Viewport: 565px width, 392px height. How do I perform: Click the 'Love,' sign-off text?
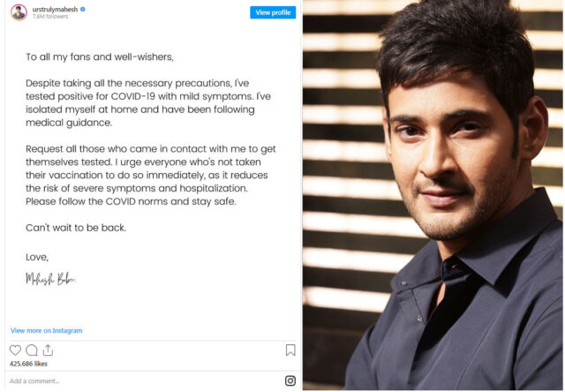(37, 257)
